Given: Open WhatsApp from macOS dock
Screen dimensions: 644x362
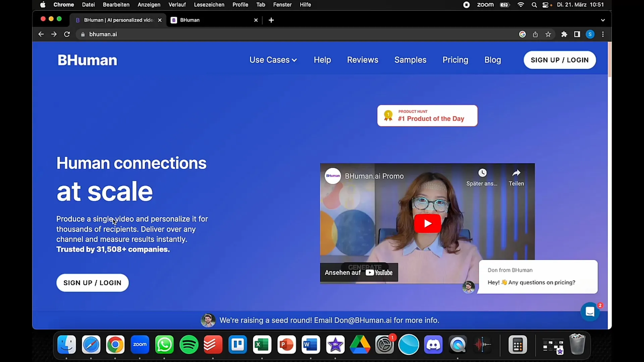Looking at the screenshot, I should pos(165,344).
